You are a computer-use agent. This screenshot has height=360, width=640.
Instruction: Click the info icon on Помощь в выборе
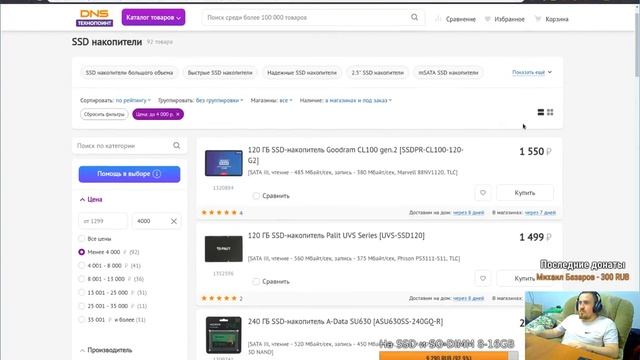[157, 174]
